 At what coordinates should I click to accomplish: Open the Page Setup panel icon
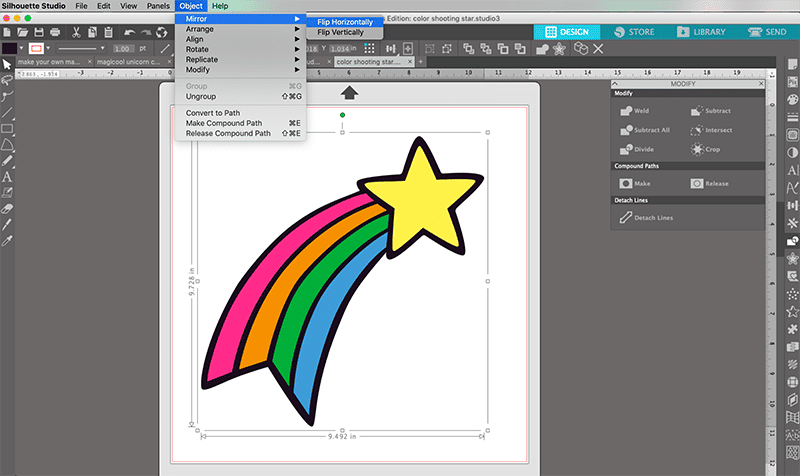click(792, 65)
